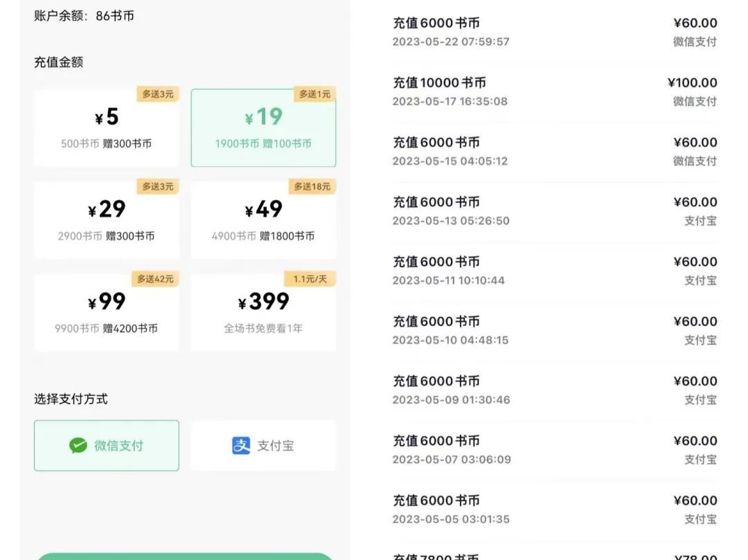Click the 账户余额 86书币 balance text
This screenshot has height=560, width=748.
click(x=84, y=15)
